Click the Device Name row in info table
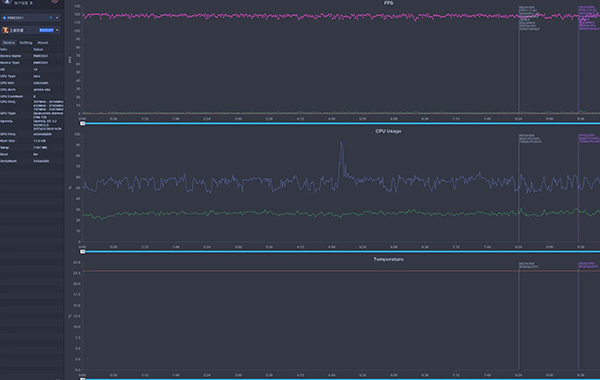Screen dimensions: 600x380 pos(32,56)
